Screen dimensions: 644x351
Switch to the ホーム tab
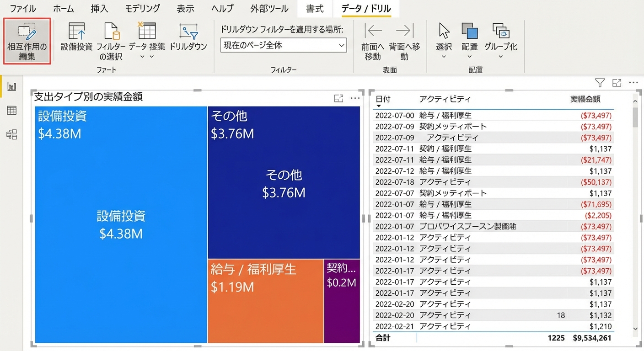[x=63, y=9]
